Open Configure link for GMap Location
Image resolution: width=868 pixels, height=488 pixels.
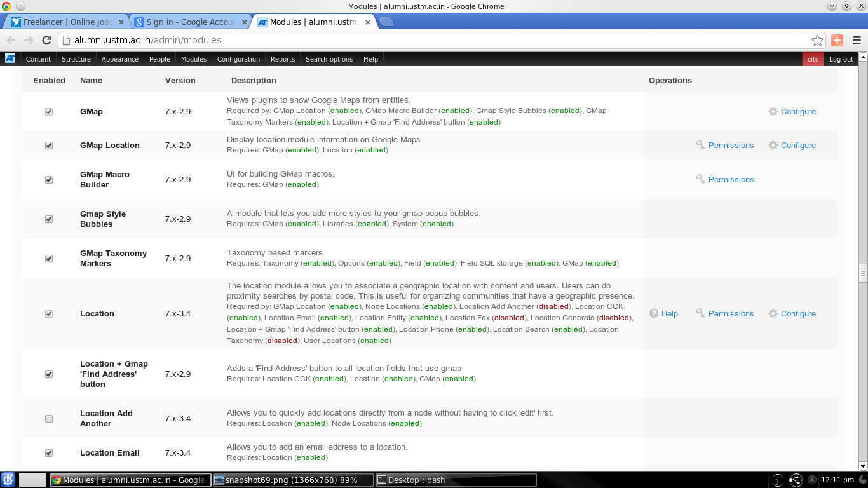(x=798, y=146)
